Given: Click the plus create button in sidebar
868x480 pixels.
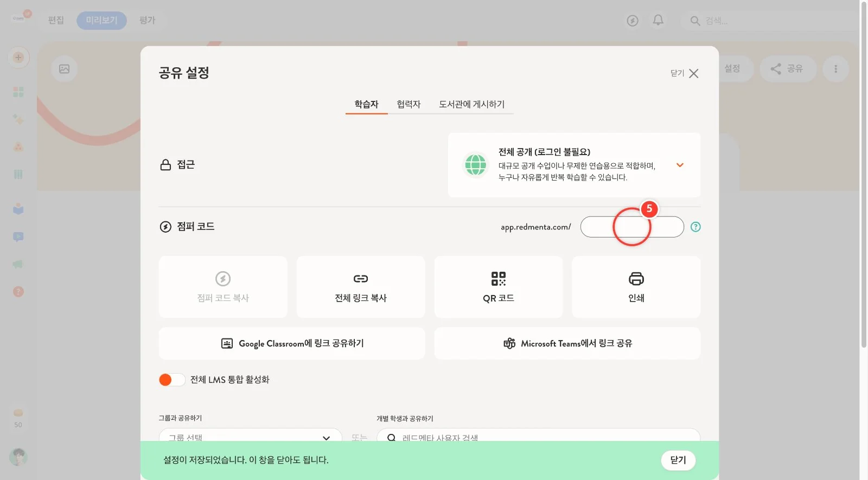Looking at the screenshot, I should (18, 57).
